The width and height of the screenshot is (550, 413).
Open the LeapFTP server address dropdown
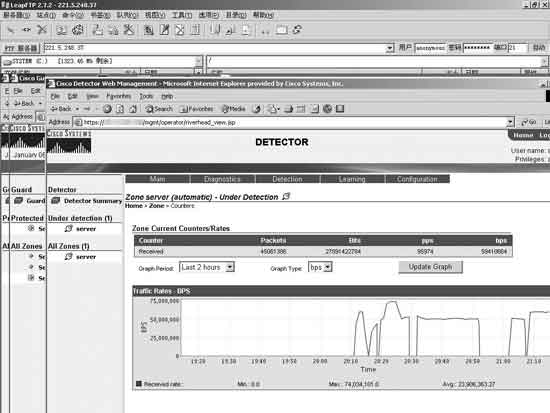click(x=390, y=48)
